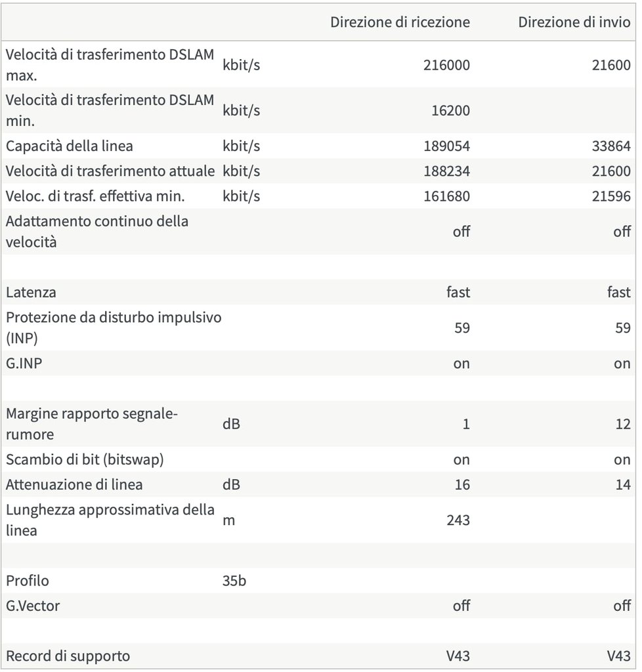Image resolution: width=642 pixels, height=672 pixels.
Task: Select line capacity send value 33864
Action: (x=611, y=146)
